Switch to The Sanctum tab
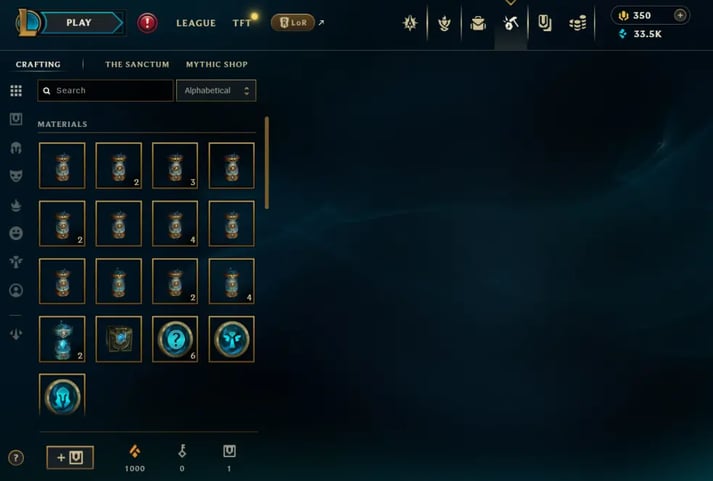Viewport: 713px width, 481px height. [137, 65]
